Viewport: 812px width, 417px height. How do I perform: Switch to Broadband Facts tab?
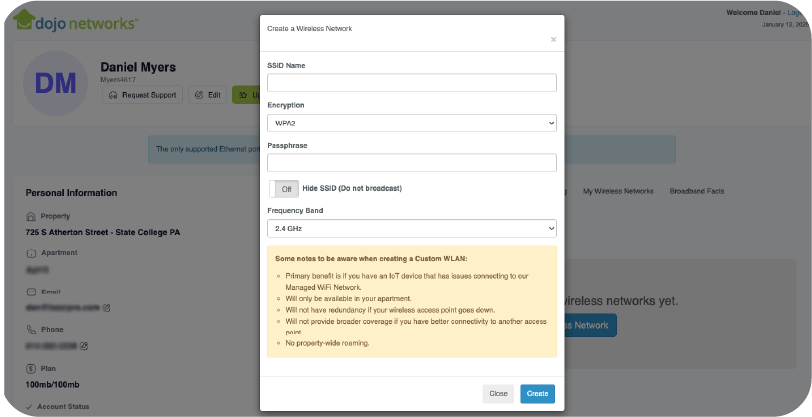pos(697,191)
